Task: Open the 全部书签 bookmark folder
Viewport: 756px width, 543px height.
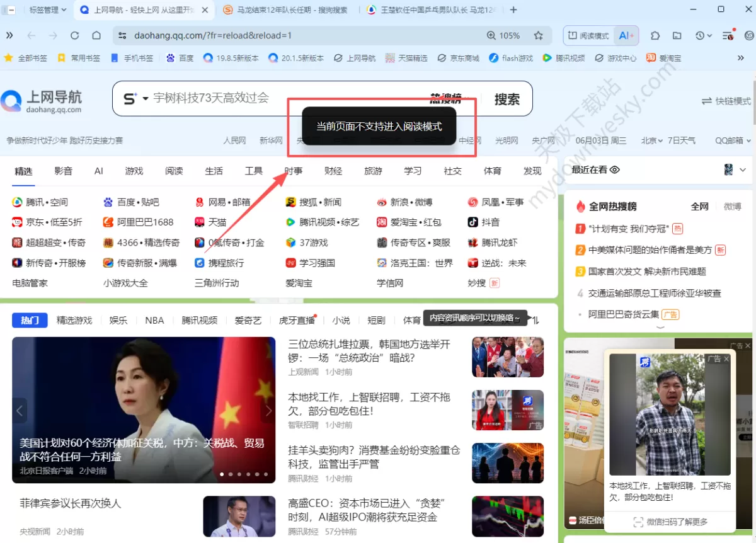Action: pos(26,58)
